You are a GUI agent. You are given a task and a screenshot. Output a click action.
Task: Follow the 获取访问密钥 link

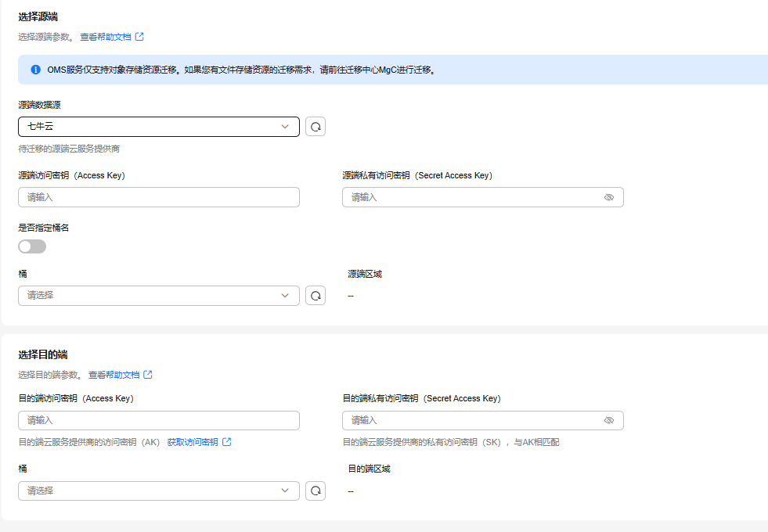pyautogui.click(x=193, y=442)
